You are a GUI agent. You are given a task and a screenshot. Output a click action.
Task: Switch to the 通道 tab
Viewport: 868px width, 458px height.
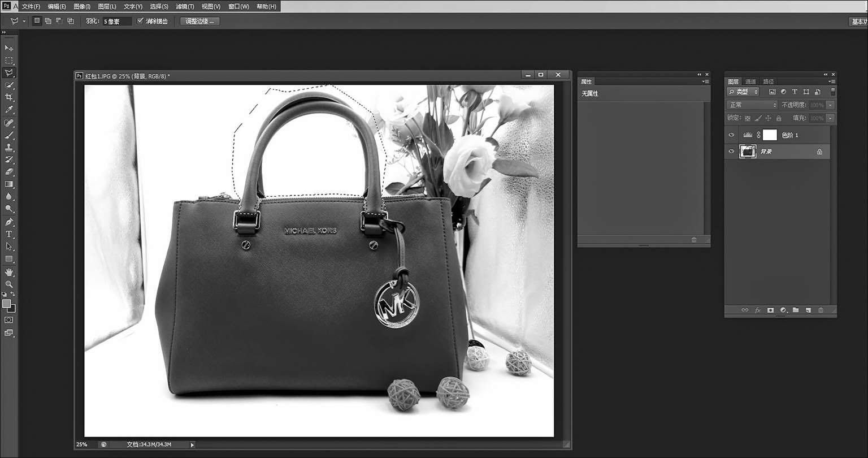click(750, 81)
